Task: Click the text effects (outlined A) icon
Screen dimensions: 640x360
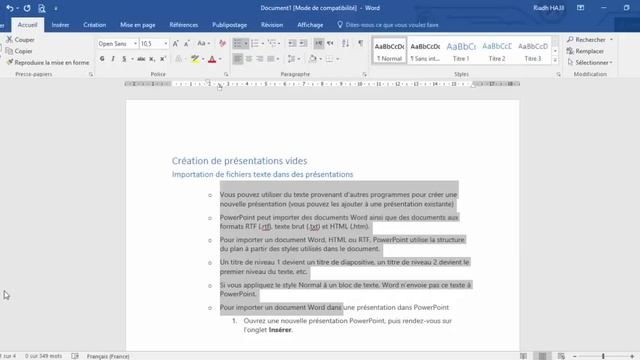Action: (x=178, y=59)
